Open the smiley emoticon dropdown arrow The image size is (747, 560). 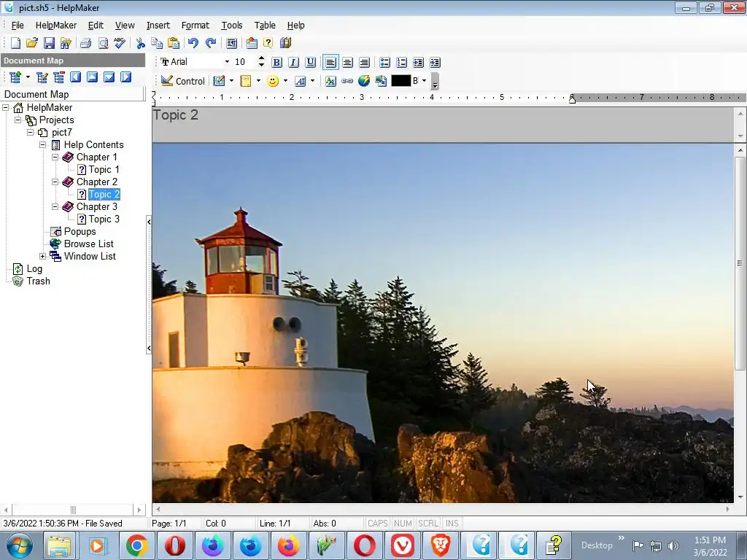pos(285,81)
